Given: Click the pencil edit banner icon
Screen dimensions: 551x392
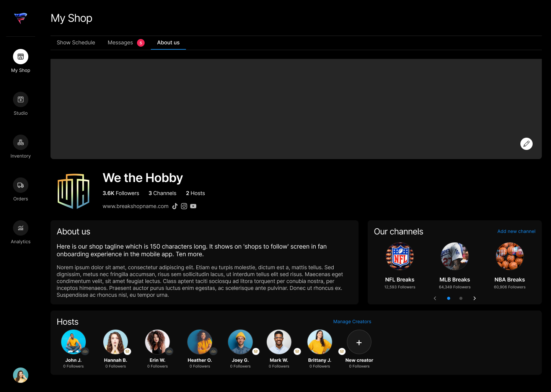Looking at the screenshot, I should point(527,144).
